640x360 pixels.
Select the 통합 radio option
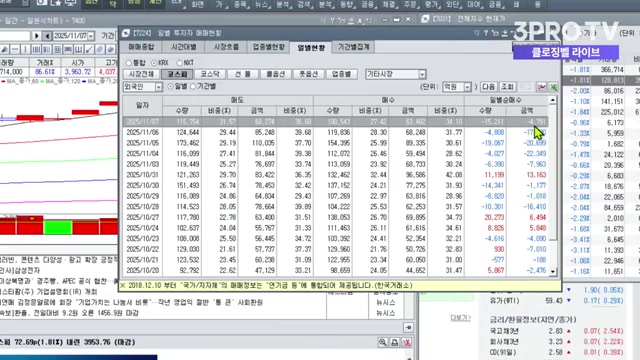(129, 63)
